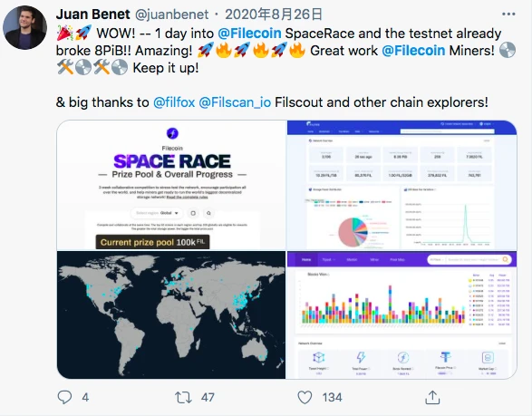Click the reply speech bubble icon
This screenshot has height=416, width=532.
64,397
